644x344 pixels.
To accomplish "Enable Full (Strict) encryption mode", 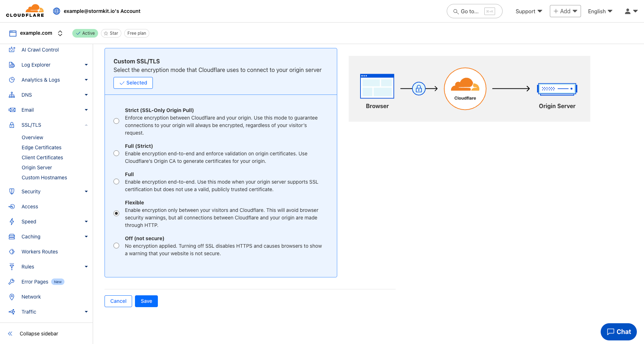I will pos(116,153).
